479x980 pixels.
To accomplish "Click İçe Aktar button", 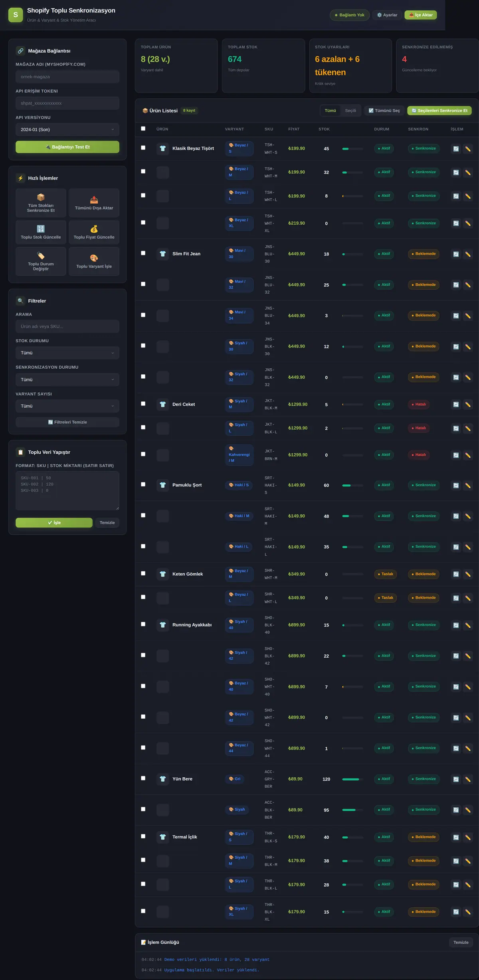I will point(421,15).
